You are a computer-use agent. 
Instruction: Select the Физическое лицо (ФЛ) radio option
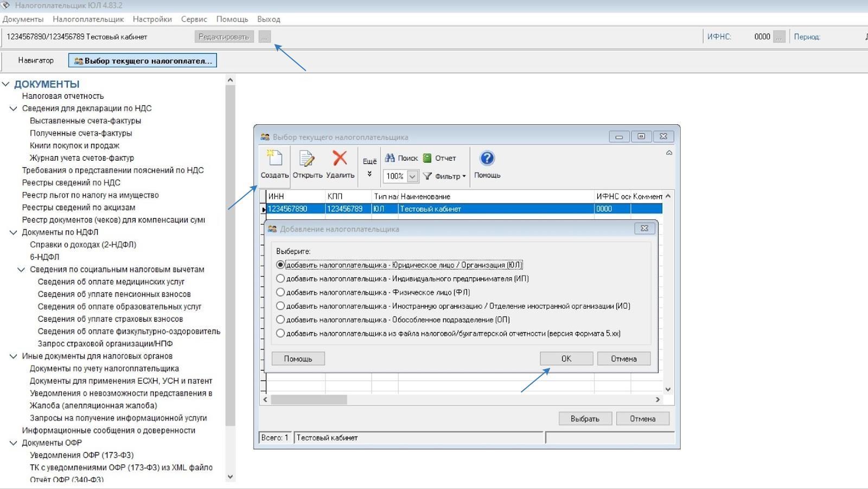[x=280, y=292]
